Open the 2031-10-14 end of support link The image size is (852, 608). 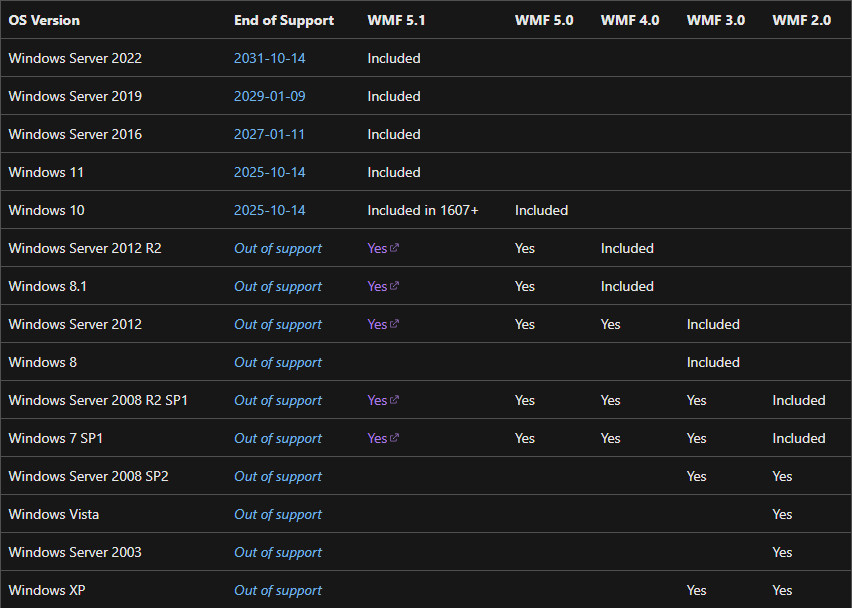click(x=270, y=58)
